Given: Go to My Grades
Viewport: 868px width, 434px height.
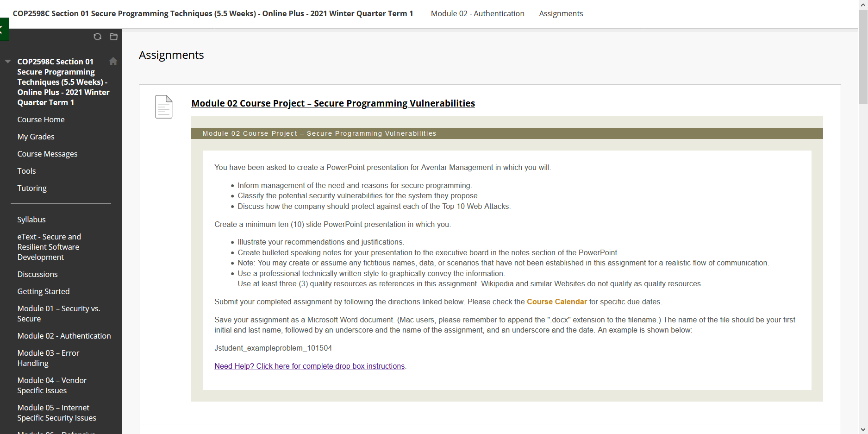Looking at the screenshot, I should point(36,137).
